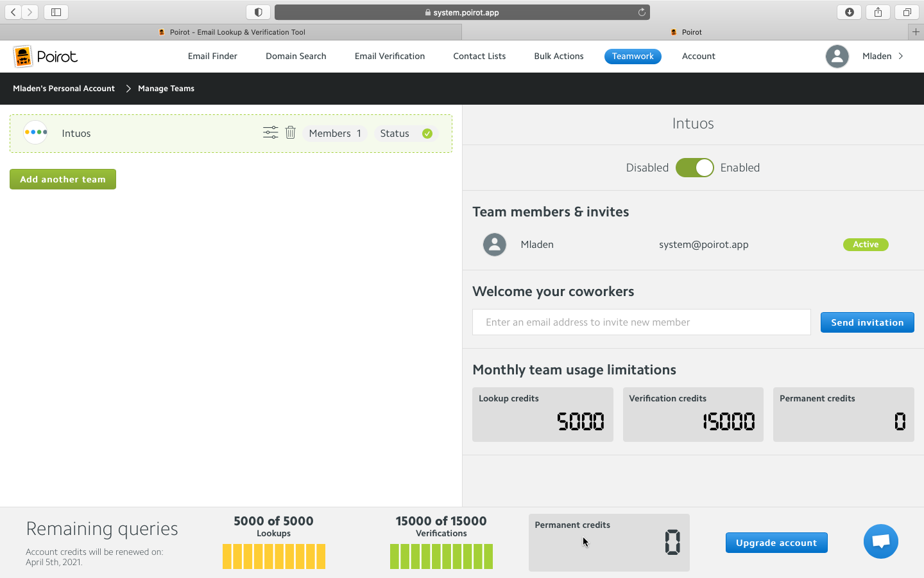Screen dimensions: 924x578
Task: Go to Domain Search page
Action: [x=296, y=56]
